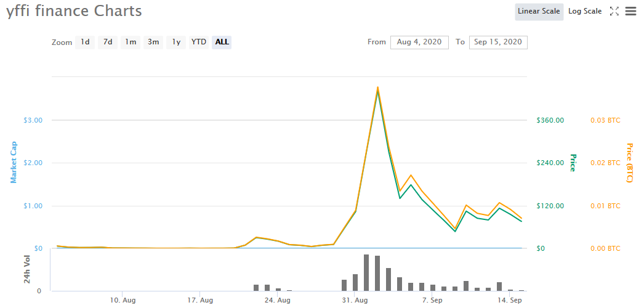
Task: Switch to Linear Scale
Action: [x=539, y=12]
